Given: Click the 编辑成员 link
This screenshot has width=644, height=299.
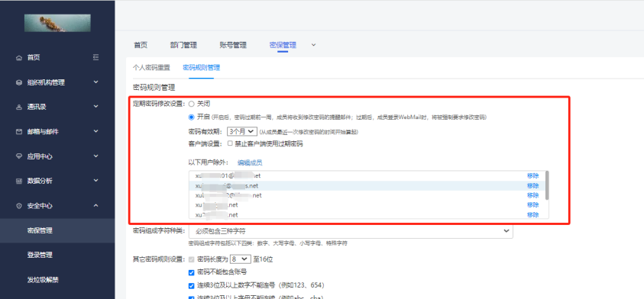Looking at the screenshot, I should coord(250,162).
